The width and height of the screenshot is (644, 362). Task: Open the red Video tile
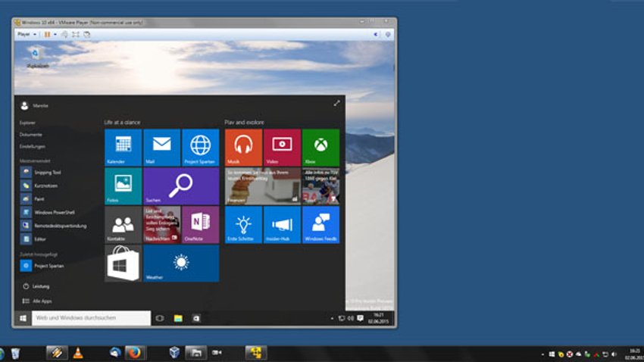pyautogui.click(x=282, y=148)
